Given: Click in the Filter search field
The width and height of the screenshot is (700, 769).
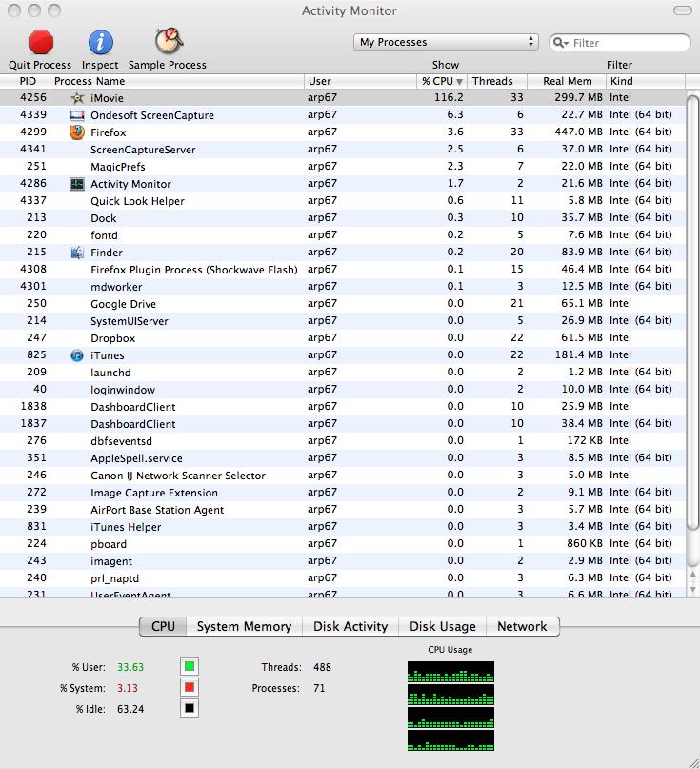Looking at the screenshot, I should 620,43.
